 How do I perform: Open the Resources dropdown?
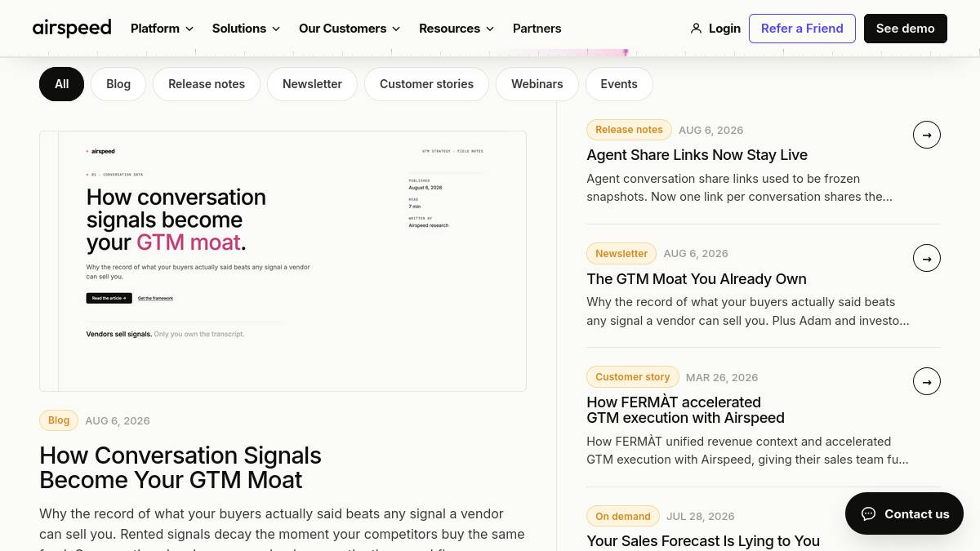pos(457,29)
